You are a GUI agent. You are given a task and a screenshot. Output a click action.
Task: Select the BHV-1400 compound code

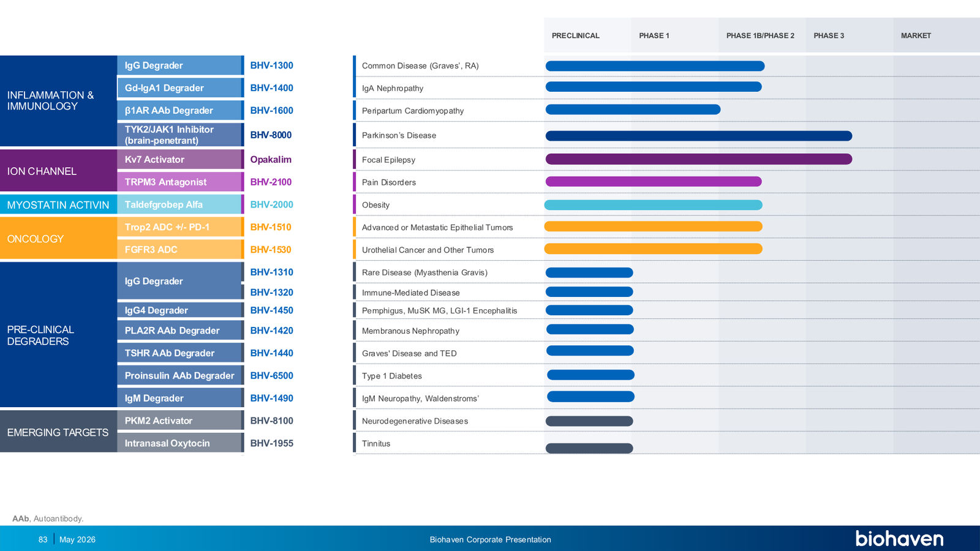[271, 88]
